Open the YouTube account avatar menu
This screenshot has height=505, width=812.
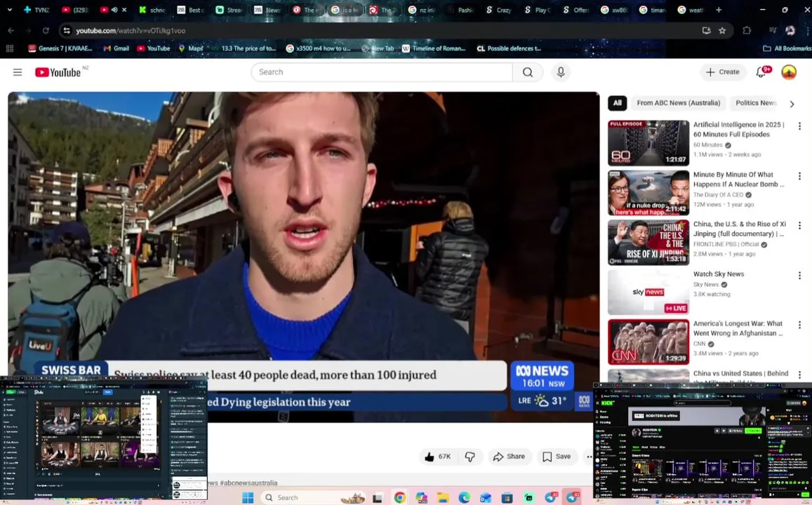pyautogui.click(x=789, y=72)
